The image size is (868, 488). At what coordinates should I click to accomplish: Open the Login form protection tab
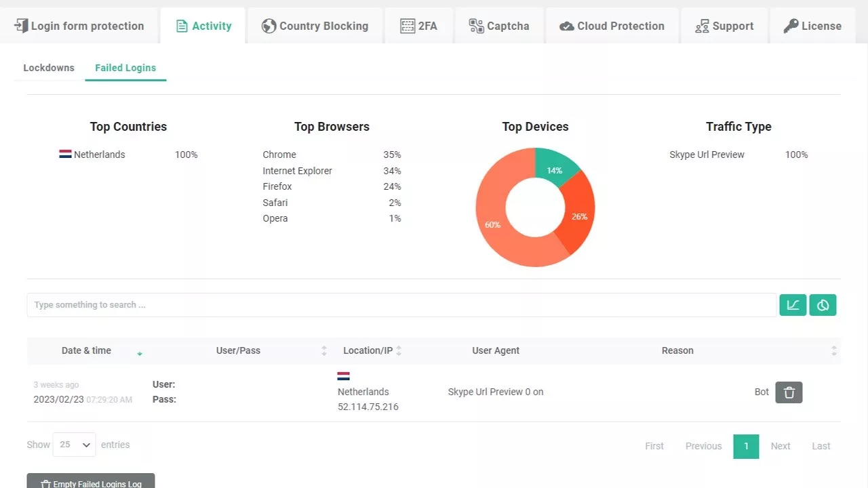(x=79, y=26)
